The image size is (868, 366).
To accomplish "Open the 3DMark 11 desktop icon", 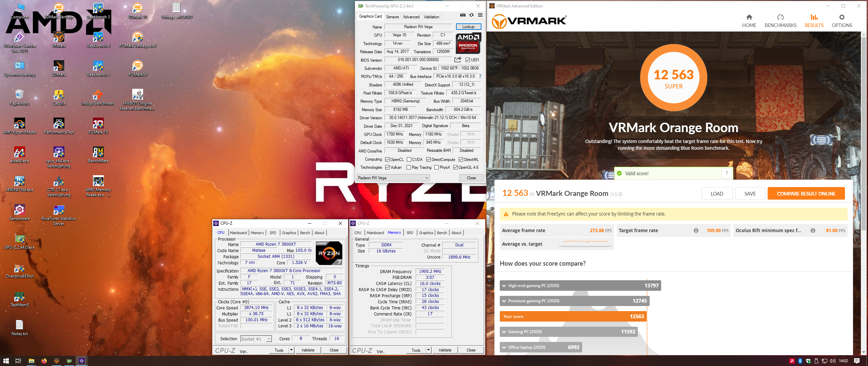I will (137, 11).
